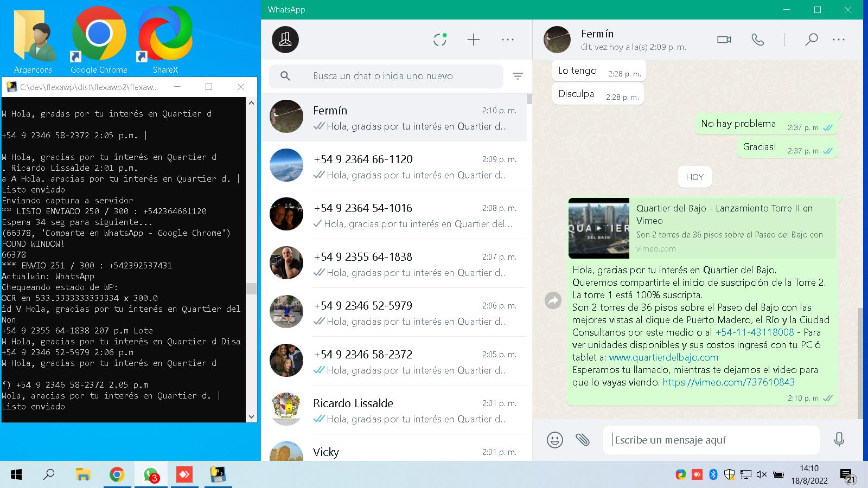
Task: Open your own WhatsApp profile avatar
Action: 285,40
